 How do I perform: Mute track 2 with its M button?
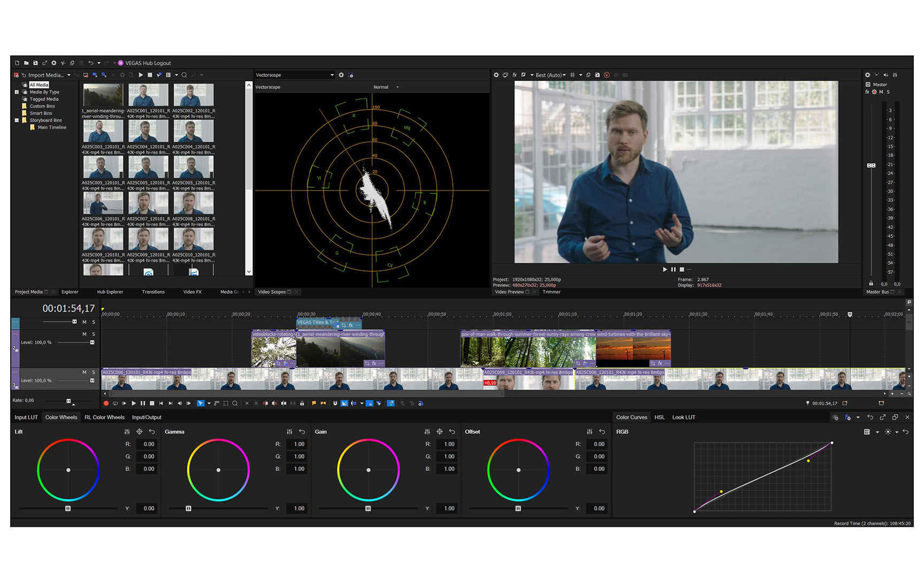84,334
